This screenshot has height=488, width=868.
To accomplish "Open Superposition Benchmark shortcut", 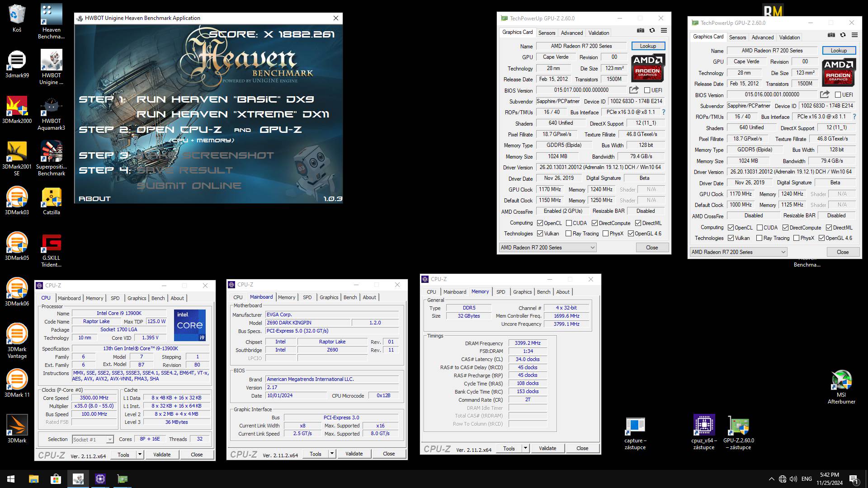I will tap(51, 159).
